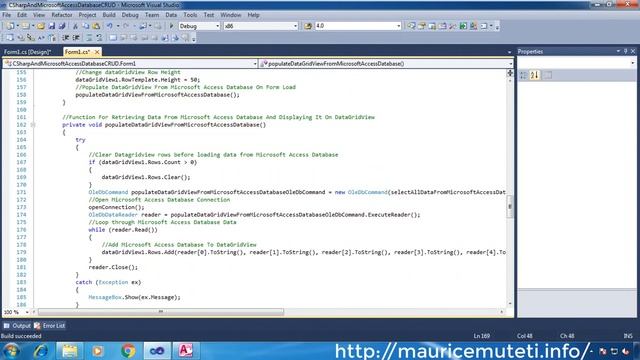Open Internet Explorer from the taskbar
Viewport: 640px width, 360px height.
(40, 351)
